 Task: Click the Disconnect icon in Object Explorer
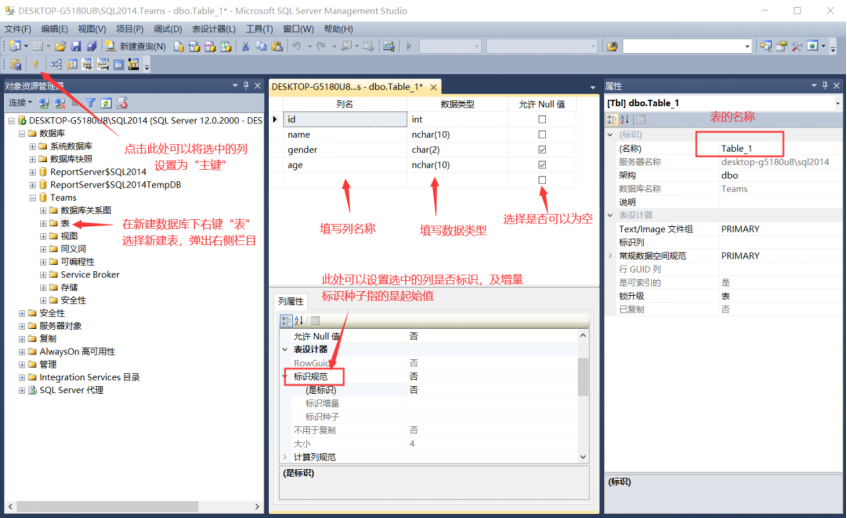pos(60,103)
